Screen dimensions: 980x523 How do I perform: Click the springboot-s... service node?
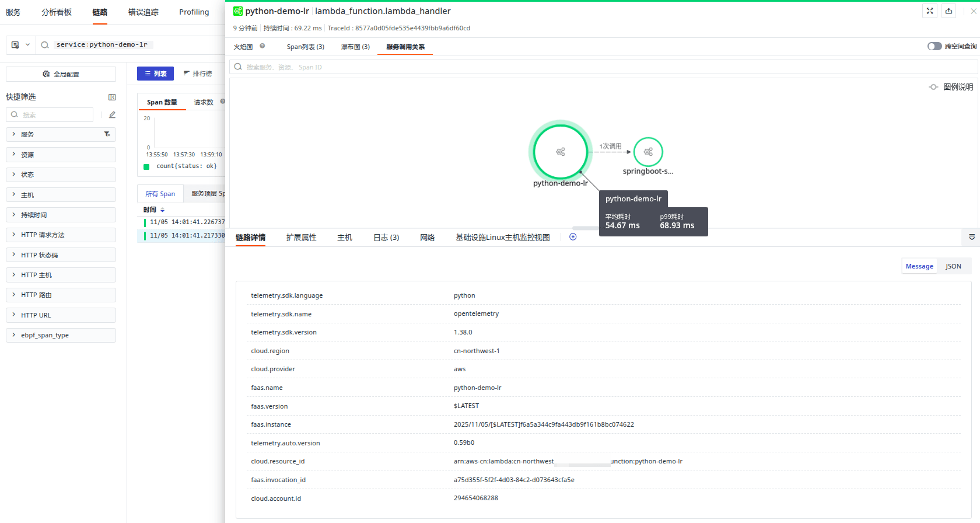click(x=648, y=152)
